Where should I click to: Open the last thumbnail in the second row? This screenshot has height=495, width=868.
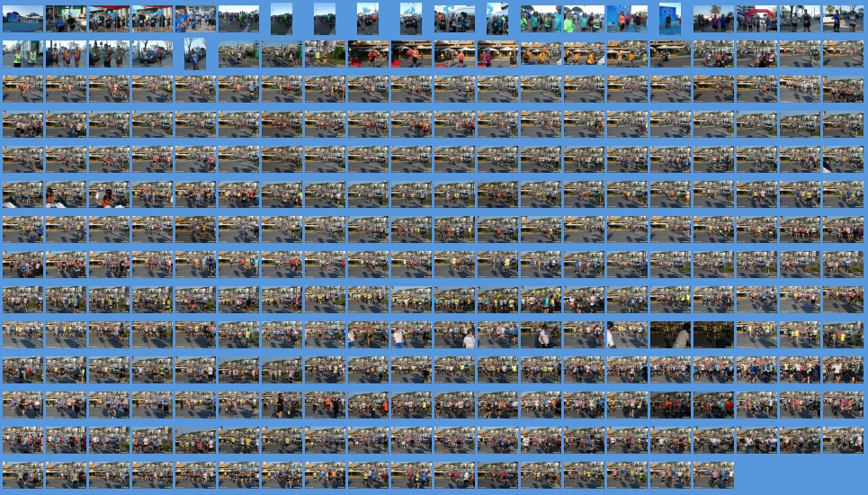[843, 54]
